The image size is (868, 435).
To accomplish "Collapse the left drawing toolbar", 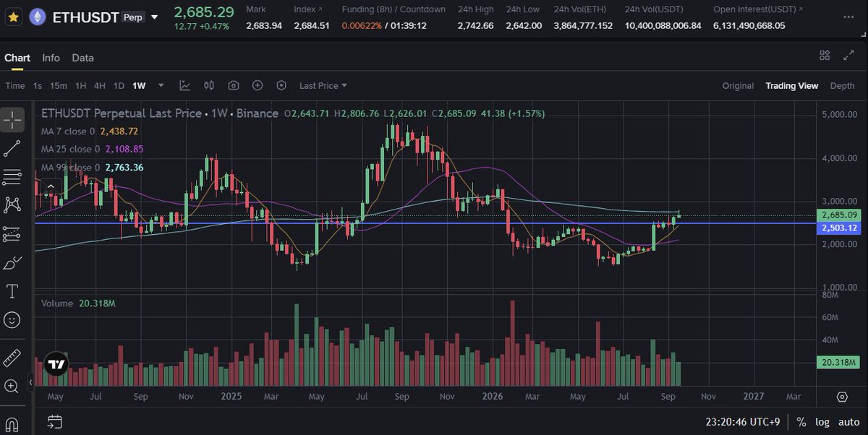I will [30, 381].
